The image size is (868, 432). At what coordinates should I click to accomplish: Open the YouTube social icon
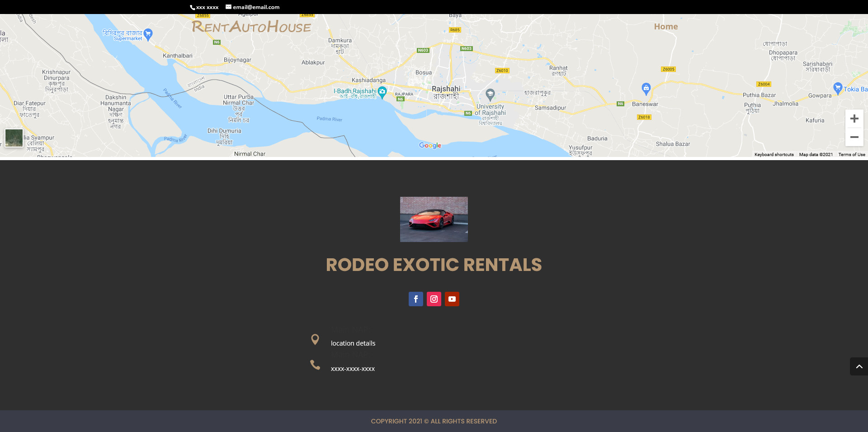(x=452, y=299)
